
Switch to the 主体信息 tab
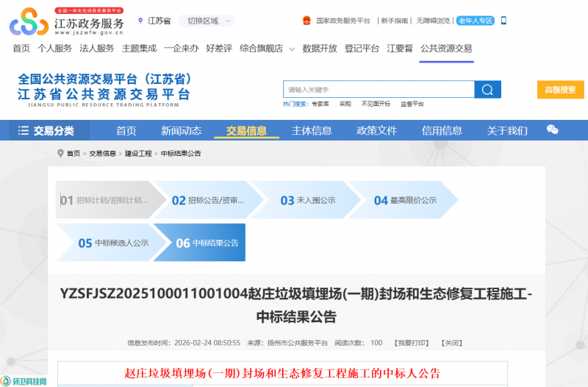click(312, 131)
